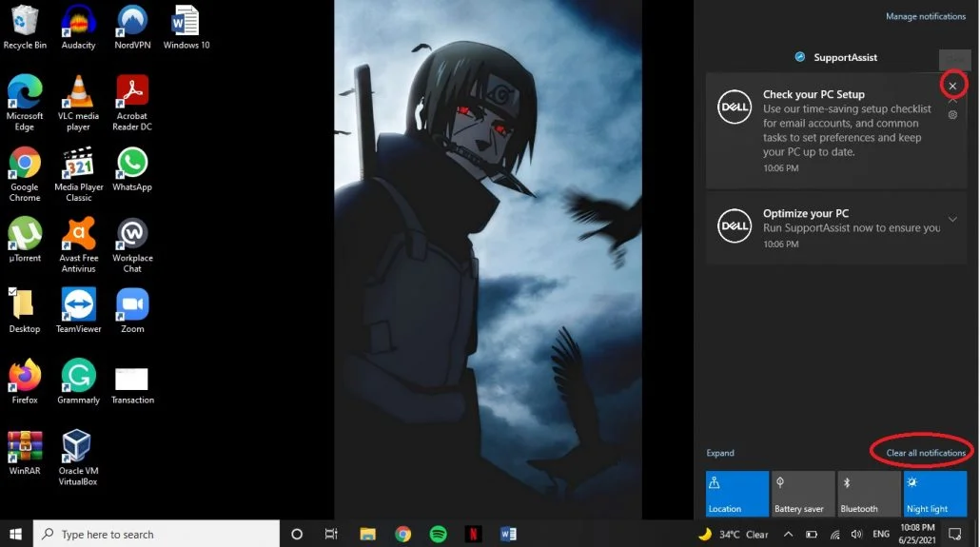Select the Desktop folder icon
The width and height of the screenshot is (980, 547).
(x=25, y=311)
